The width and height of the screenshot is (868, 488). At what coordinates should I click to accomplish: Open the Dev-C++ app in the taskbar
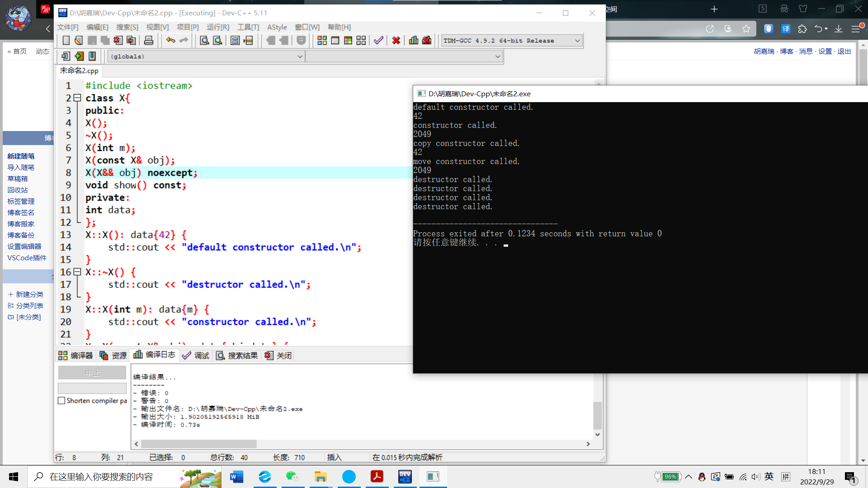tap(405, 477)
